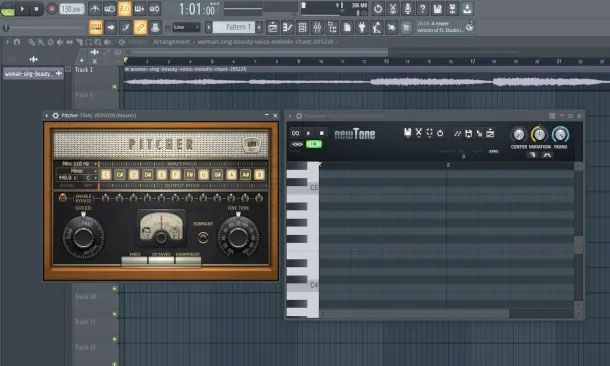
Task: Click the Pitcher MIDI button
Action: pyautogui.click(x=135, y=260)
